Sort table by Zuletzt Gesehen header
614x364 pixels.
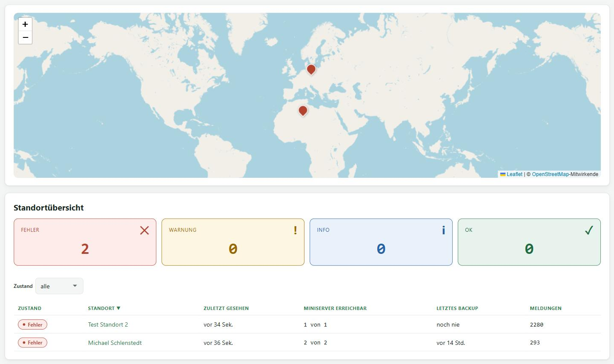pyautogui.click(x=226, y=308)
